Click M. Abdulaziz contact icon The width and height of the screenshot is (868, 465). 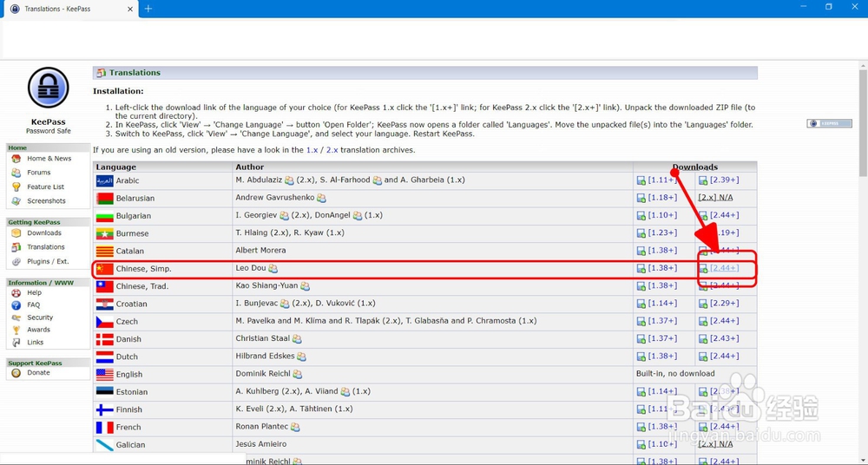[289, 180]
